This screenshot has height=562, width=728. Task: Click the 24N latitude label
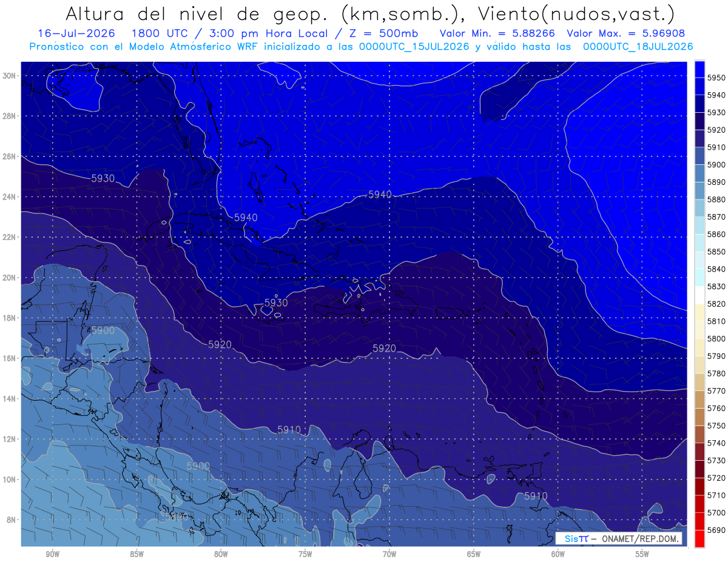click(x=10, y=197)
